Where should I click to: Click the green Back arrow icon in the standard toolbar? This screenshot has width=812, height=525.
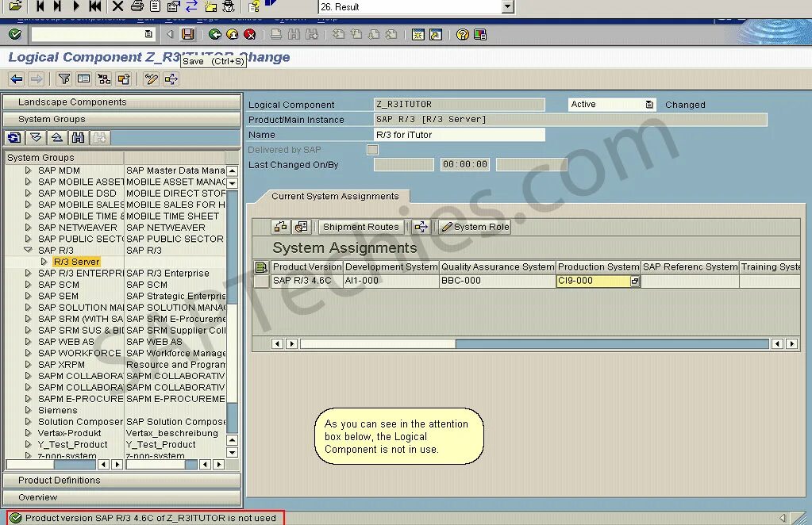[214, 35]
